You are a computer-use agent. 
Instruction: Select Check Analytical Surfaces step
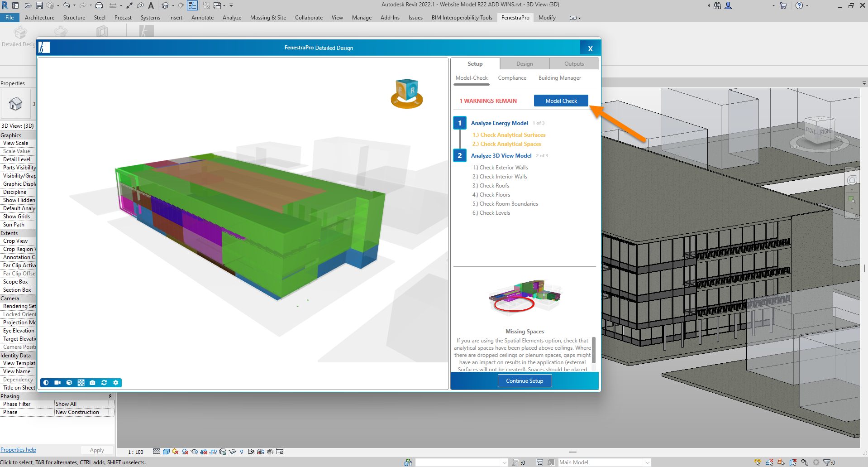point(509,135)
